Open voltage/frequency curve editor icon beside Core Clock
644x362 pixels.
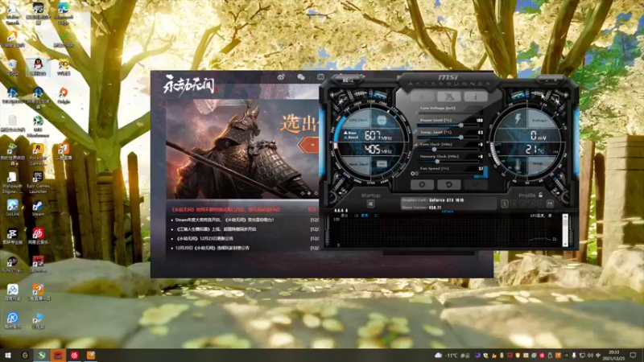415,145
